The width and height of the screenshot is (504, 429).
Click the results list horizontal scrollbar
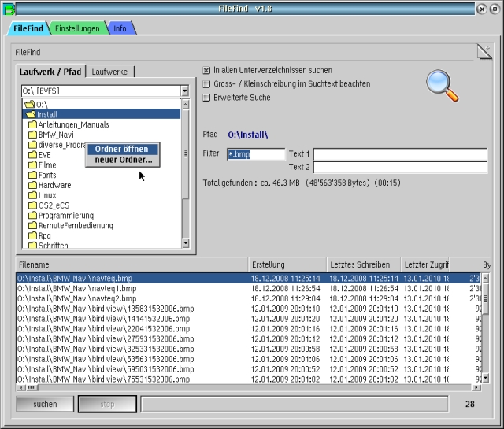coord(236,387)
